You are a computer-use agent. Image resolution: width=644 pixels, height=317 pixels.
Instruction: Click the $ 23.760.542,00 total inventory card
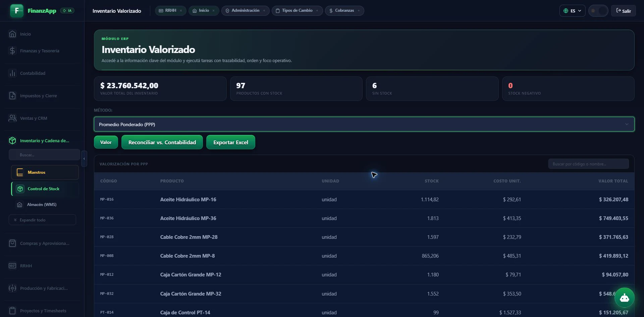point(160,89)
